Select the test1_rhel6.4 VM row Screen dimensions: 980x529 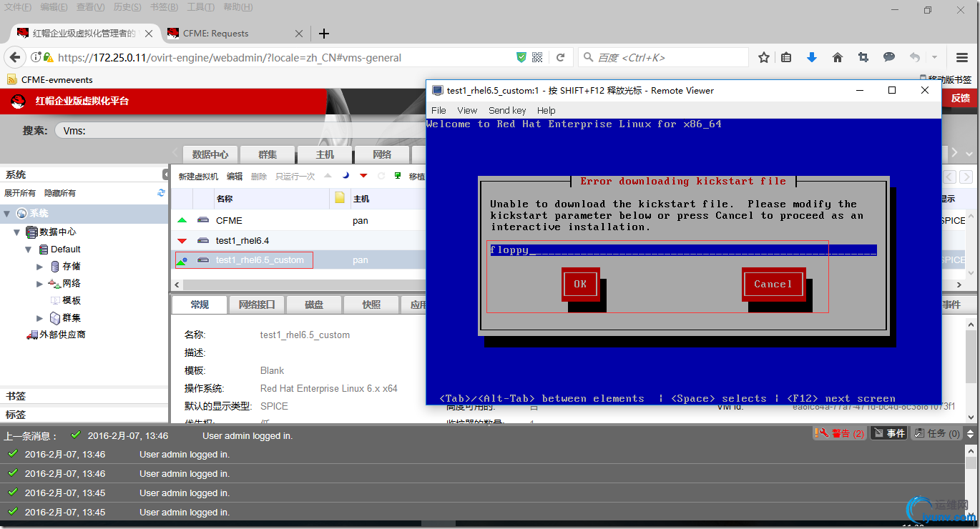(298, 241)
